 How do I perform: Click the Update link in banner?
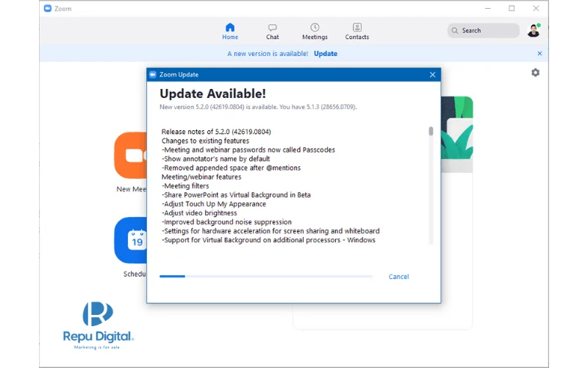(326, 54)
